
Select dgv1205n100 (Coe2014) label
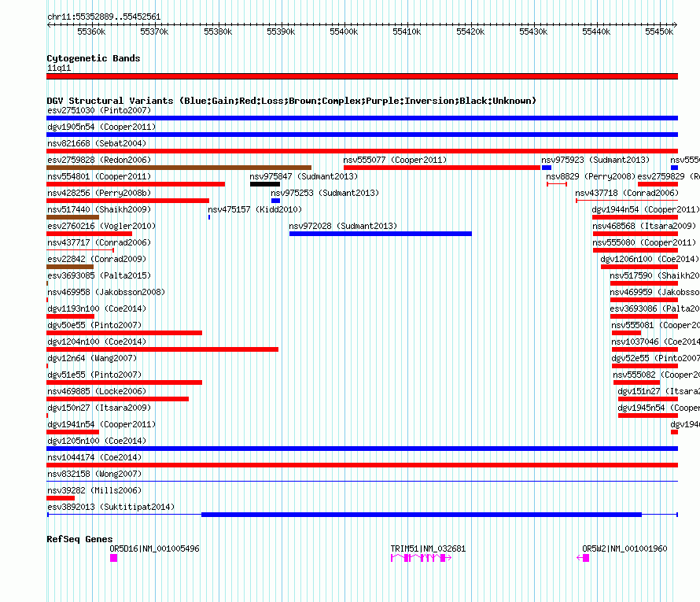click(x=97, y=441)
